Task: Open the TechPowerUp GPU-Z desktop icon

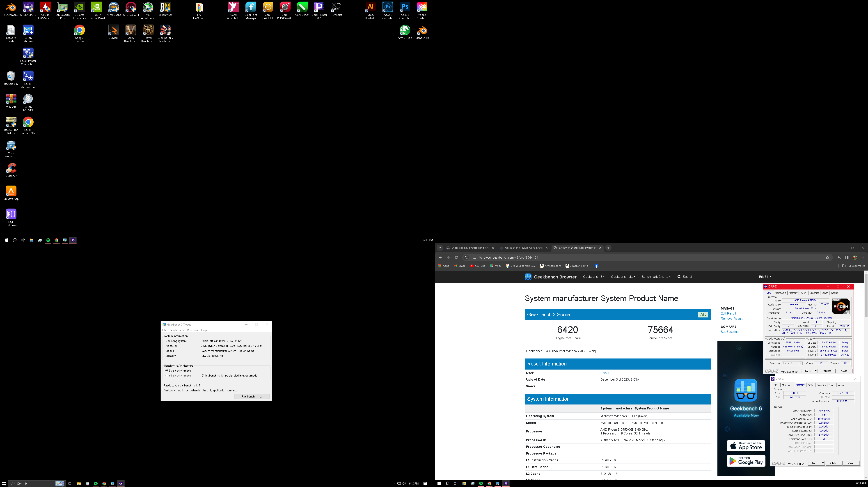Action: (x=62, y=11)
